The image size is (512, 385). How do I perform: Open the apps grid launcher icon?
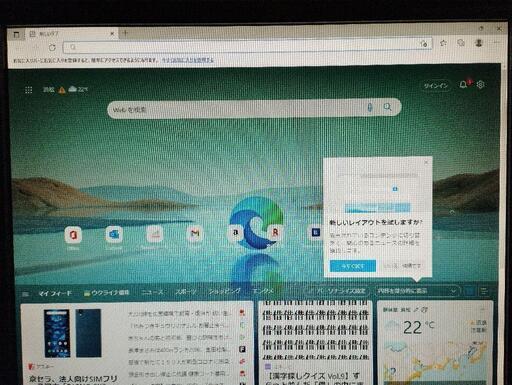point(29,90)
